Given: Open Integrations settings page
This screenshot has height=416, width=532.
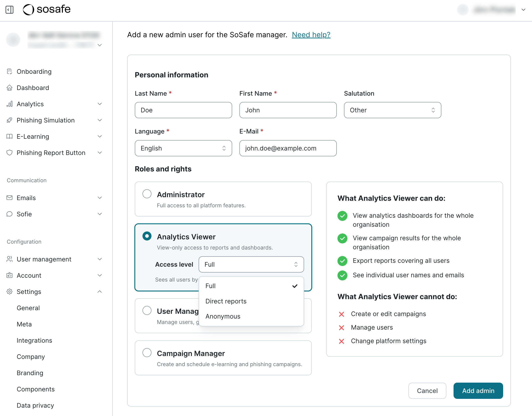Looking at the screenshot, I should click(x=34, y=340).
